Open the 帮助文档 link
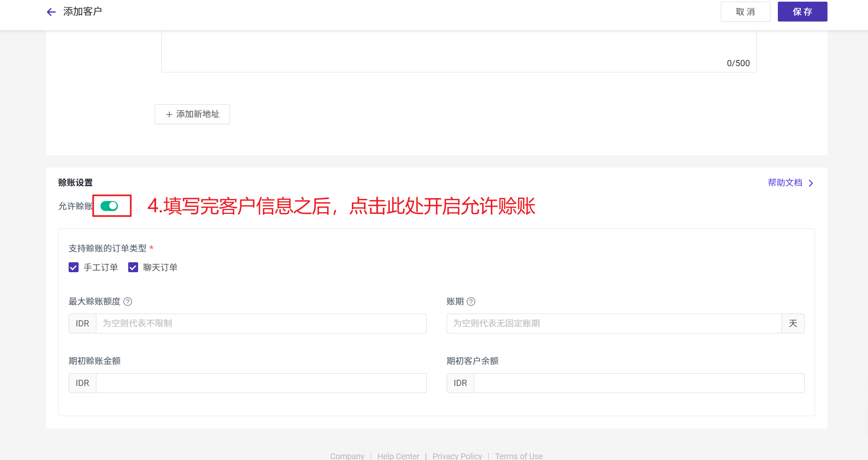The image size is (868, 460). pos(785,183)
